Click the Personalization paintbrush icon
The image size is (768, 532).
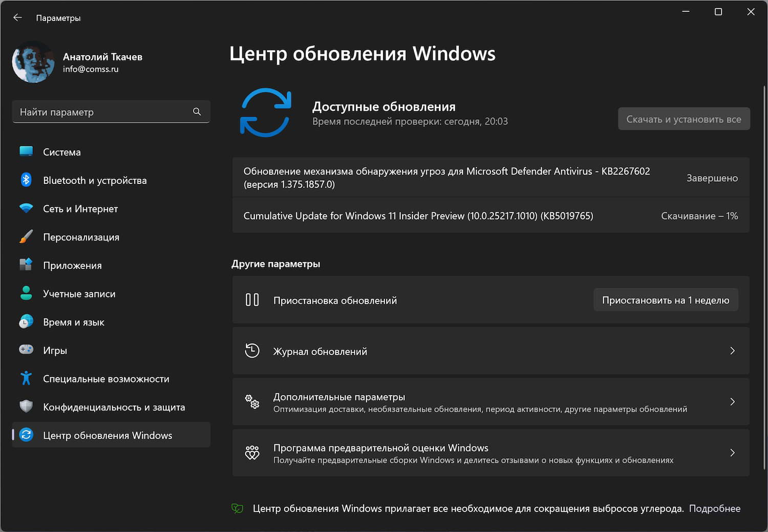(x=26, y=237)
